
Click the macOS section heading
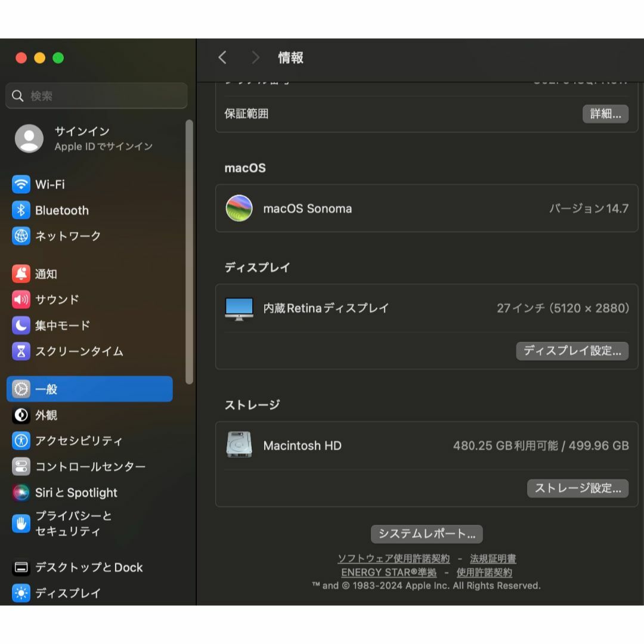coord(245,168)
